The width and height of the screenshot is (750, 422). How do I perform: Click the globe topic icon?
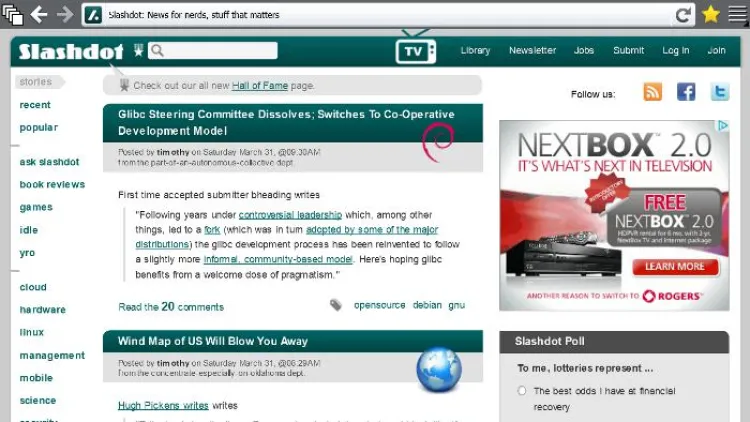[x=438, y=370]
